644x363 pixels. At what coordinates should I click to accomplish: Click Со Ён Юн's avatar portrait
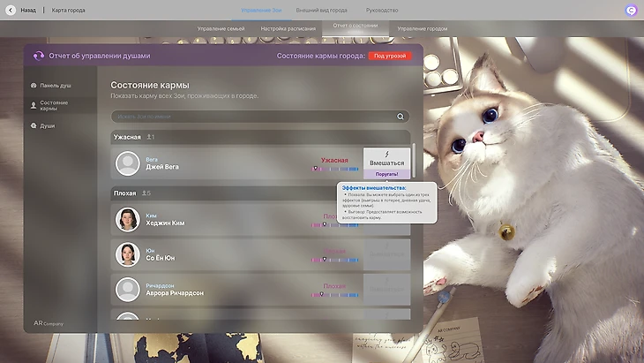coord(128,255)
